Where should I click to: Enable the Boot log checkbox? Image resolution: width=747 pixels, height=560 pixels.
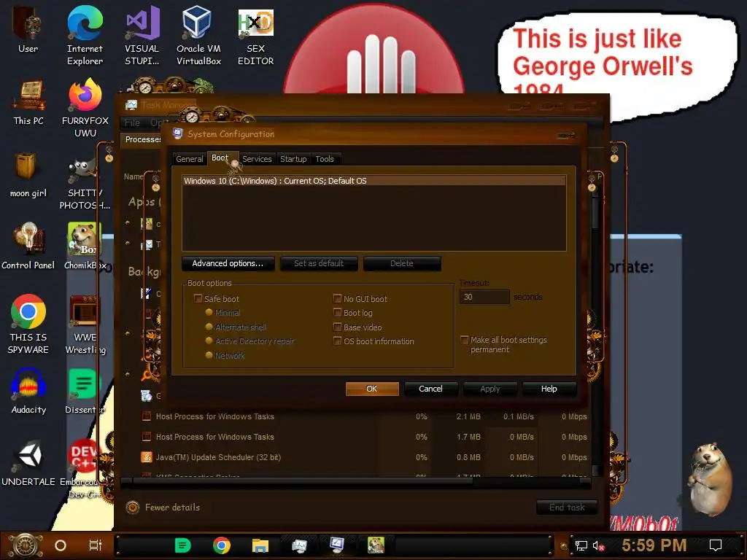(x=337, y=312)
